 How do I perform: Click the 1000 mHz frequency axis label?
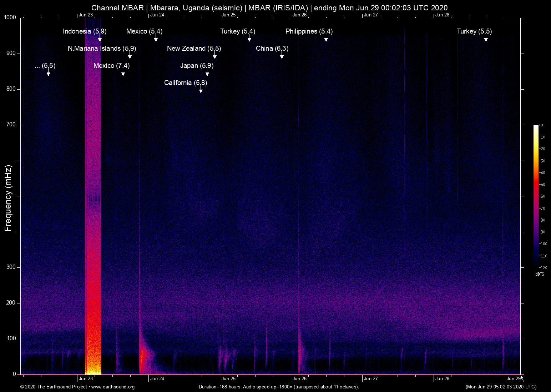[x=10, y=17]
